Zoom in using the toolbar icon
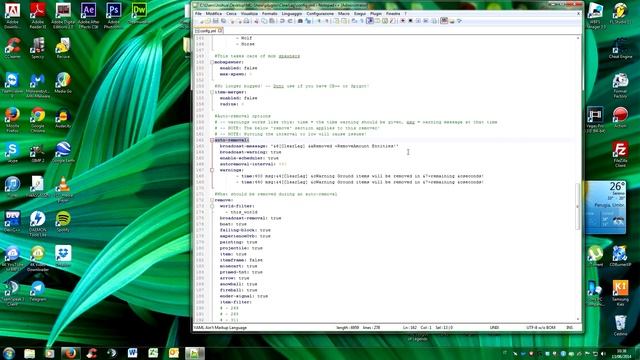 point(319,21)
